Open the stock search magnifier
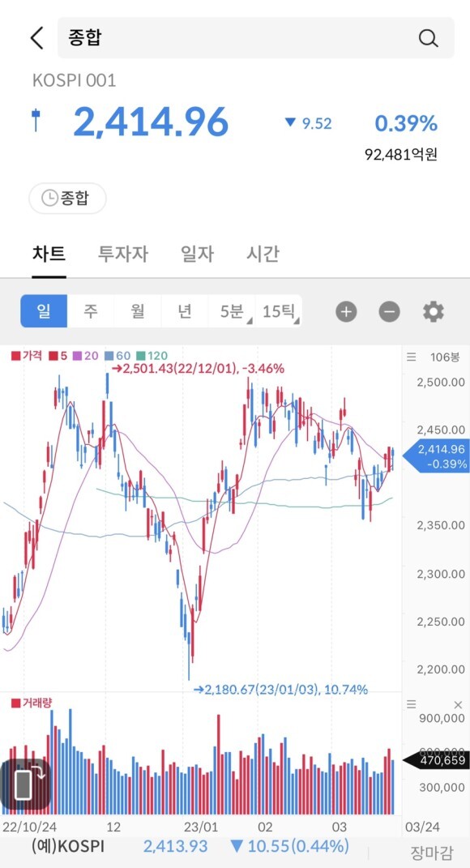 428,37
